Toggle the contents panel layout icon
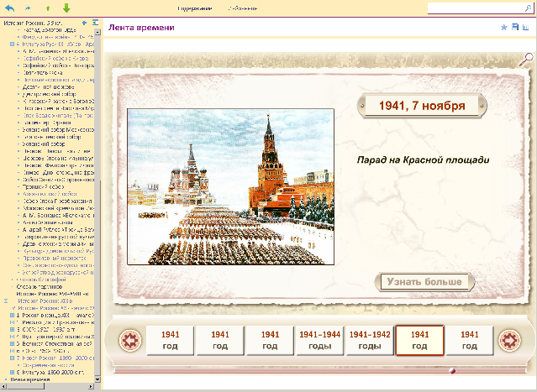 click(95, 23)
